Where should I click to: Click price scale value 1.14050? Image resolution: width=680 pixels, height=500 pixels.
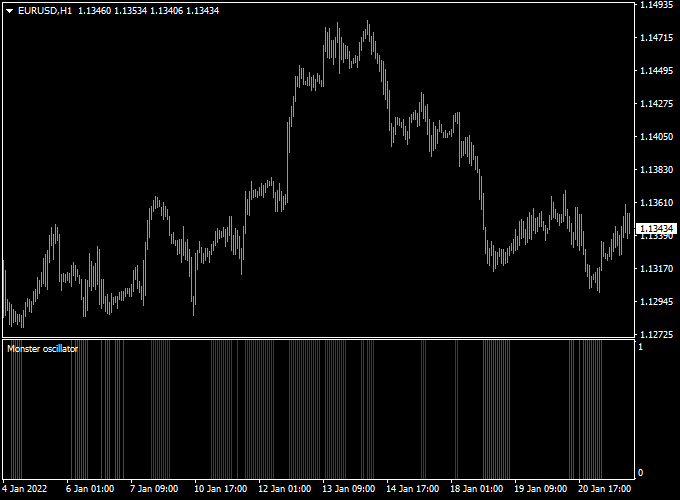pos(657,137)
